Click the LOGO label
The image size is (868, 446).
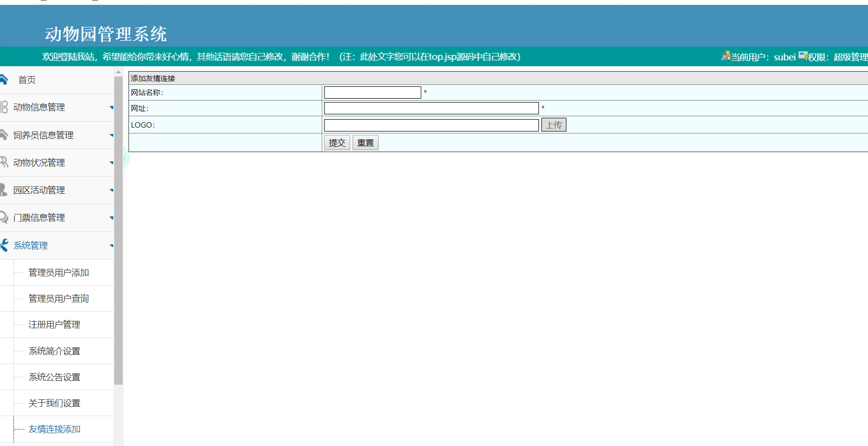click(143, 125)
